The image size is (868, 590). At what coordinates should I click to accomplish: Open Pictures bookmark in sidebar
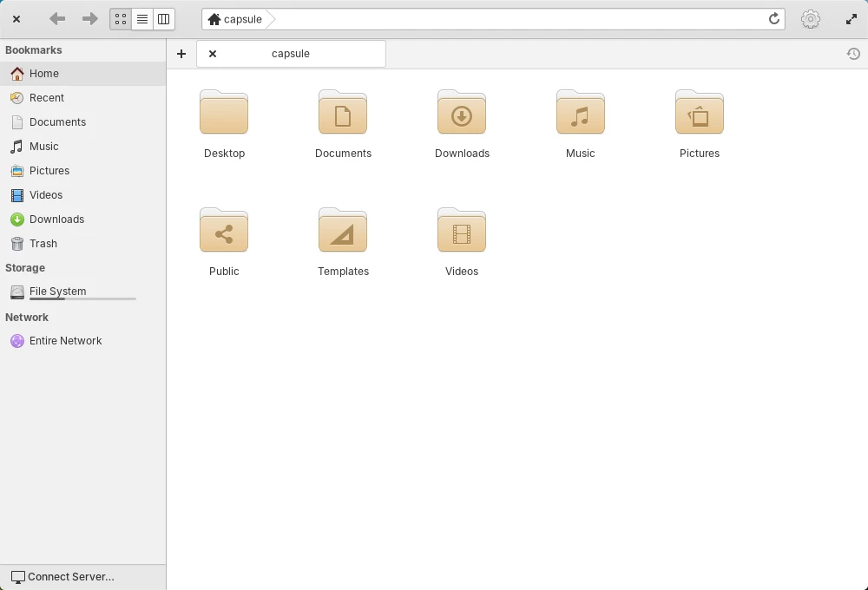coord(83,171)
